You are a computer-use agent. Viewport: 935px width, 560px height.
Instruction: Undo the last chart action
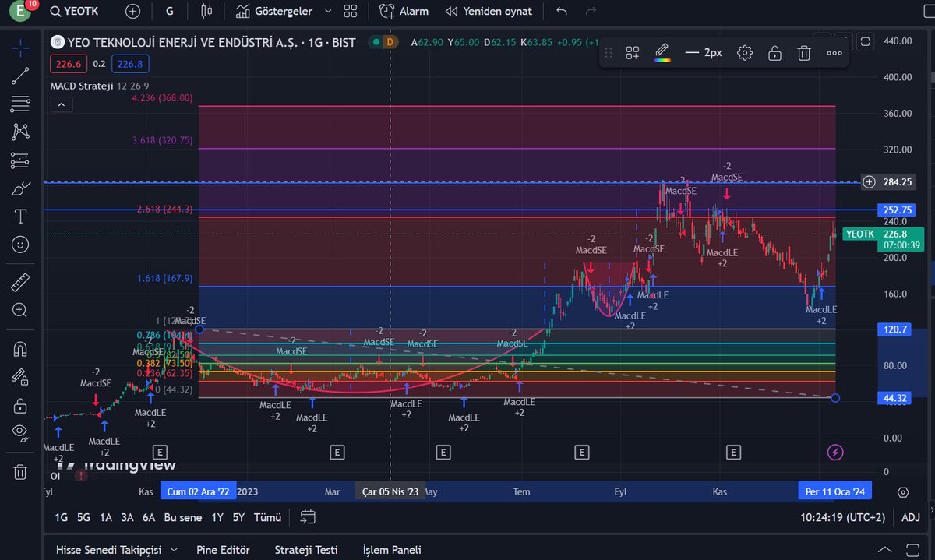[x=563, y=12]
